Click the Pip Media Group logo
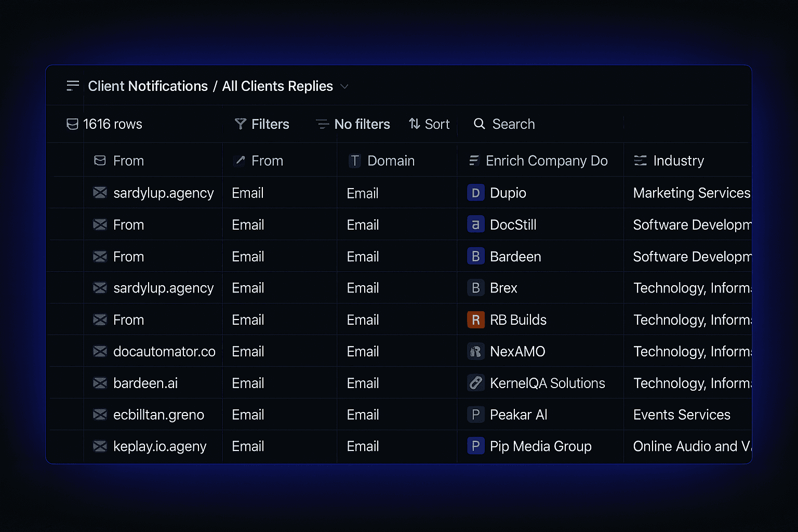Viewport: 798px width, 532px height. [x=475, y=446]
